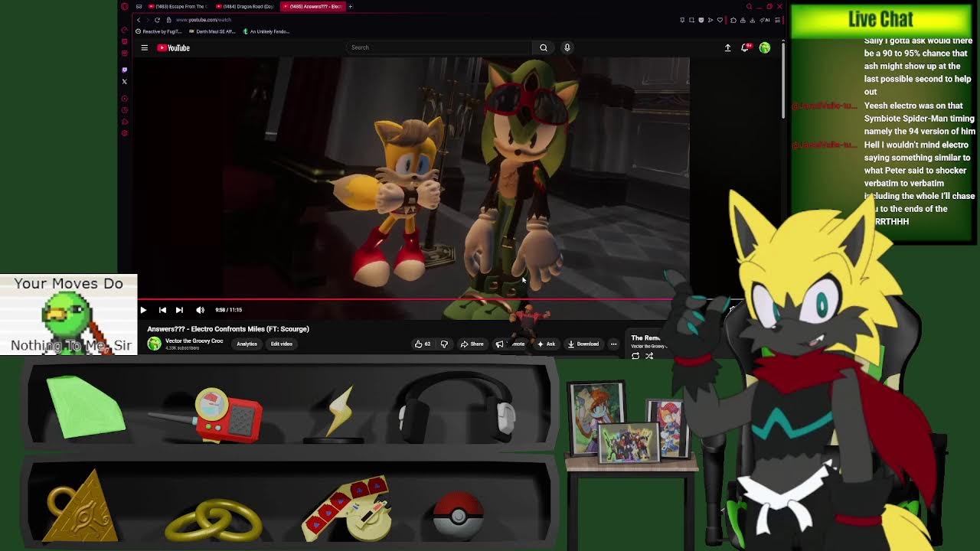Click the video title text

(228, 329)
